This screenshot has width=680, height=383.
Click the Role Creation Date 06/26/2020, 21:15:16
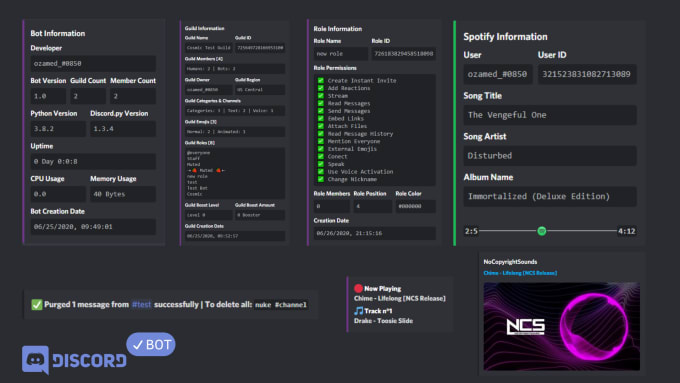(x=375, y=233)
